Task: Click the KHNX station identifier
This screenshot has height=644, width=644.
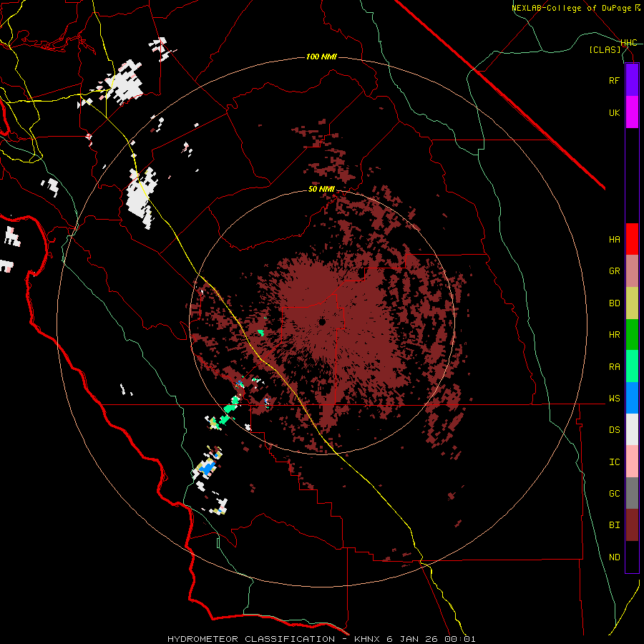Action: tap(367, 639)
